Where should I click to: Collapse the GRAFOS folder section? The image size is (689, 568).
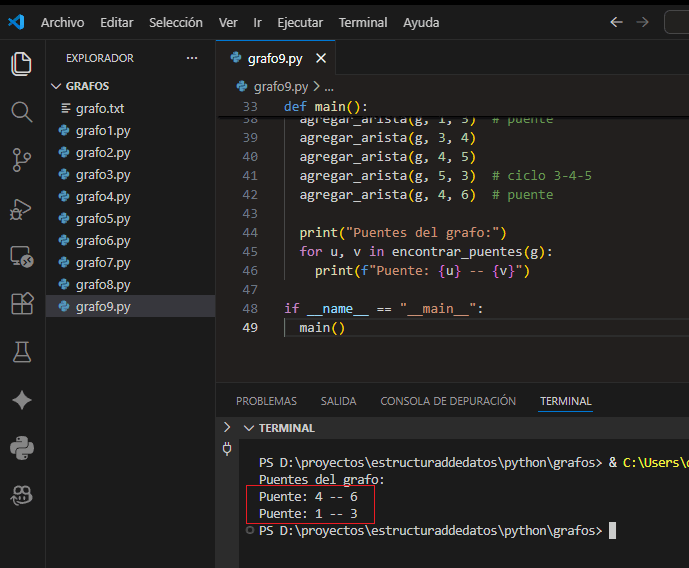coord(56,87)
